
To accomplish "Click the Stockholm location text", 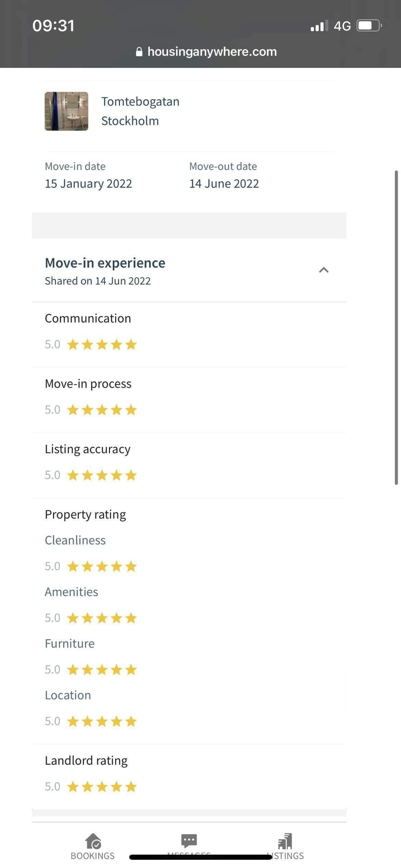I will 130,121.
